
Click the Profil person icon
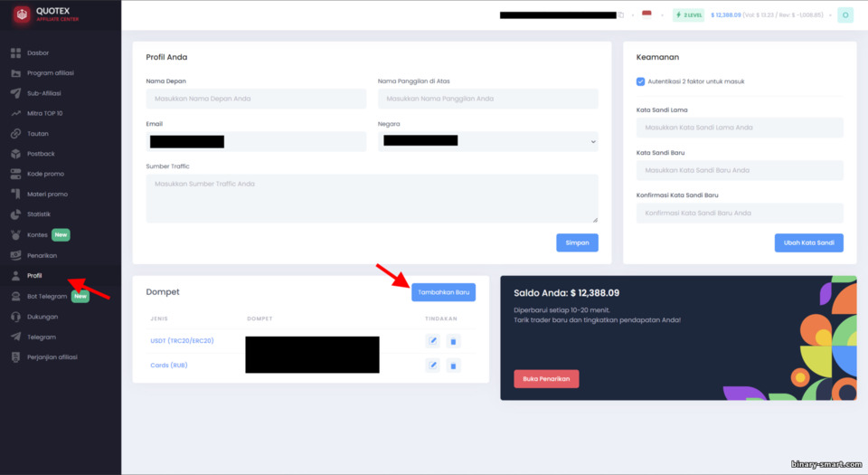click(15, 276)
